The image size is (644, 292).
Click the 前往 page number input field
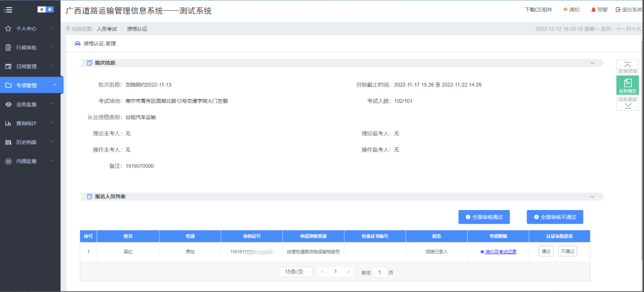[x=379, y=273]
